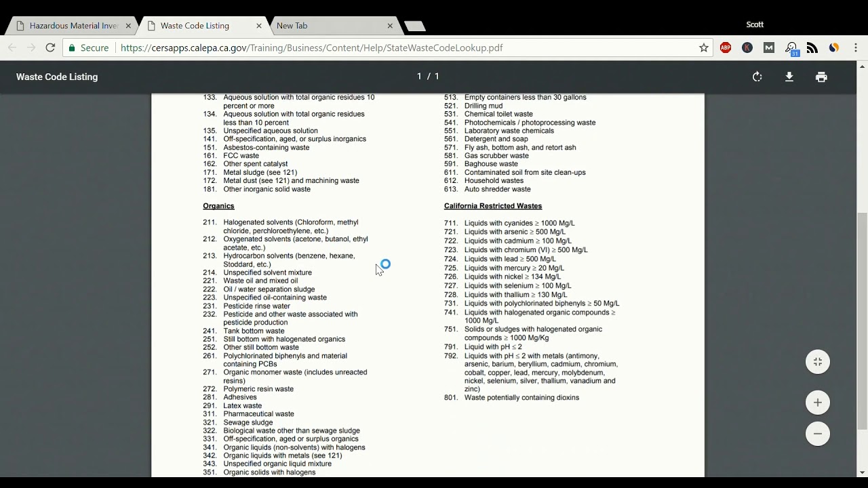Go back using the browser back arrow
The width and height of the screenshot is (868, 488).
tap(12, 47)
